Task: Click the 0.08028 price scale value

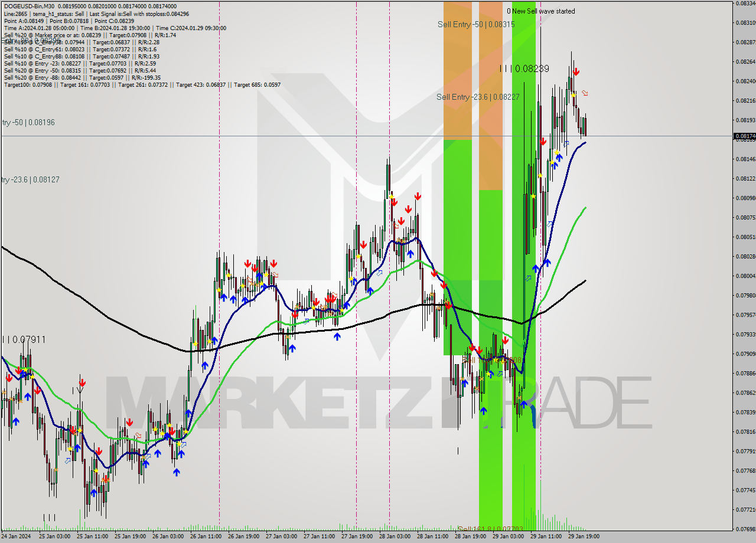Action: (x=745, y=256)
